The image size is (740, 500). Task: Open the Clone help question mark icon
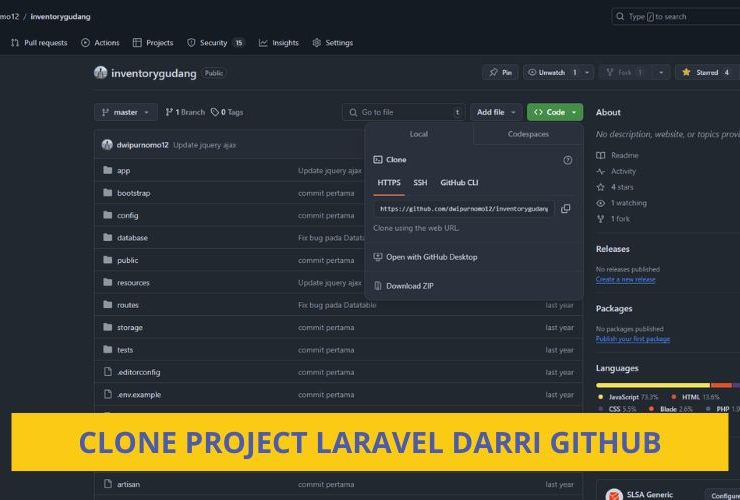click(x=568, y=160)
